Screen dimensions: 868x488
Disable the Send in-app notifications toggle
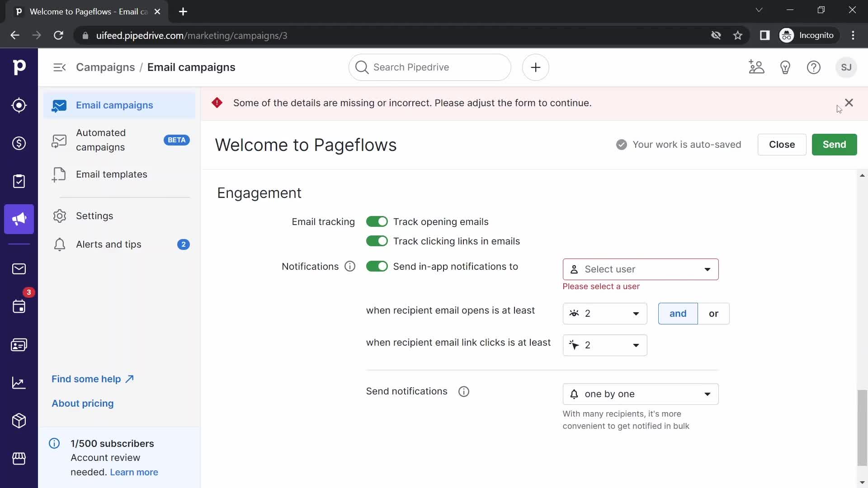pos(376,266)
